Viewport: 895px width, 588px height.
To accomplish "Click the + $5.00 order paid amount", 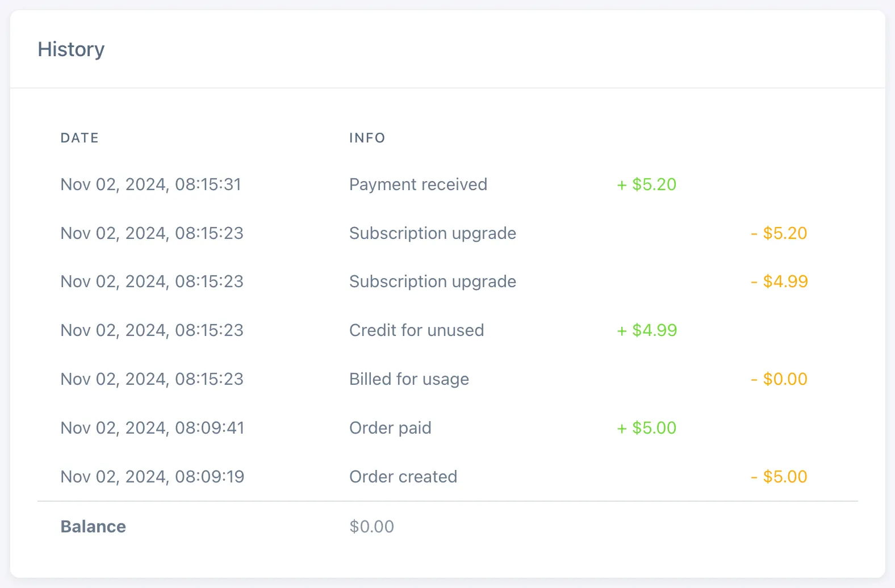I will (x=647, y=428).
